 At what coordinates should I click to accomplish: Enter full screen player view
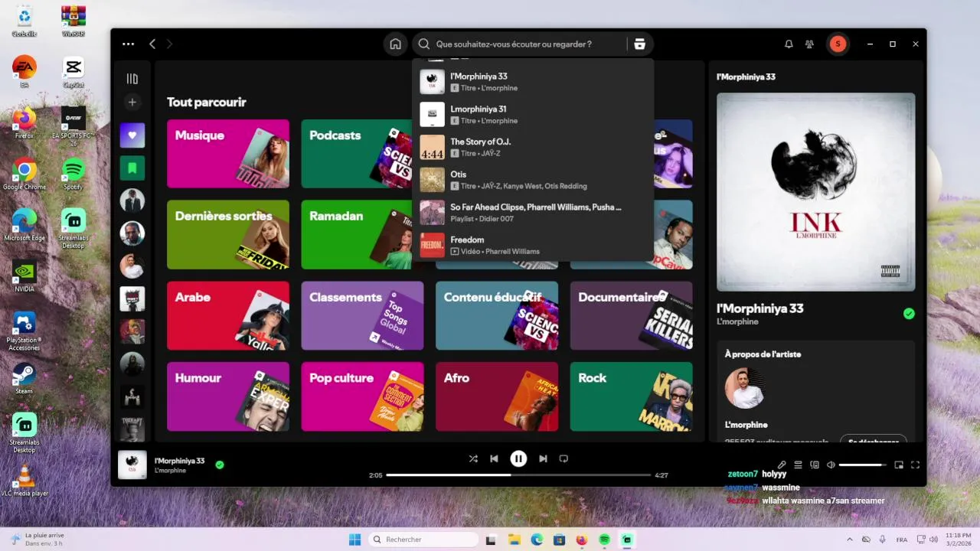point(915,465)
